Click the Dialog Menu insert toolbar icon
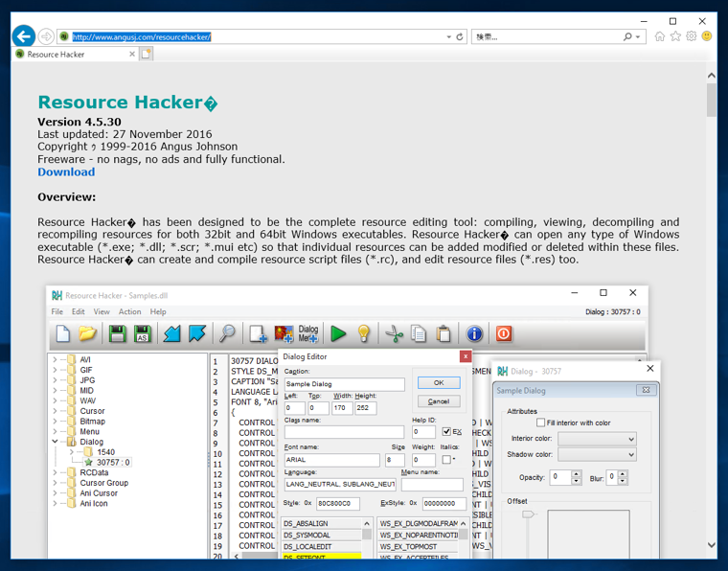 307,333
